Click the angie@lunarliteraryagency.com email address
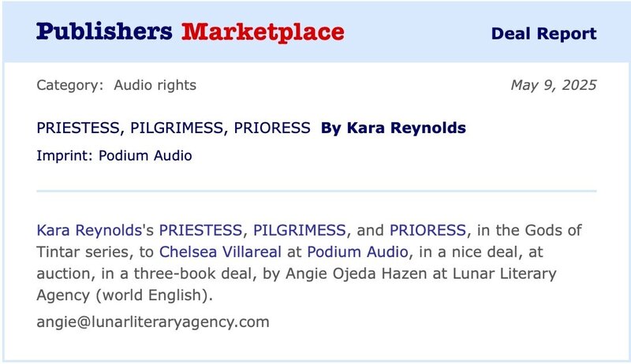Image resolution: width=631 pixels, height=364 pixels. (x=153, y=321)
